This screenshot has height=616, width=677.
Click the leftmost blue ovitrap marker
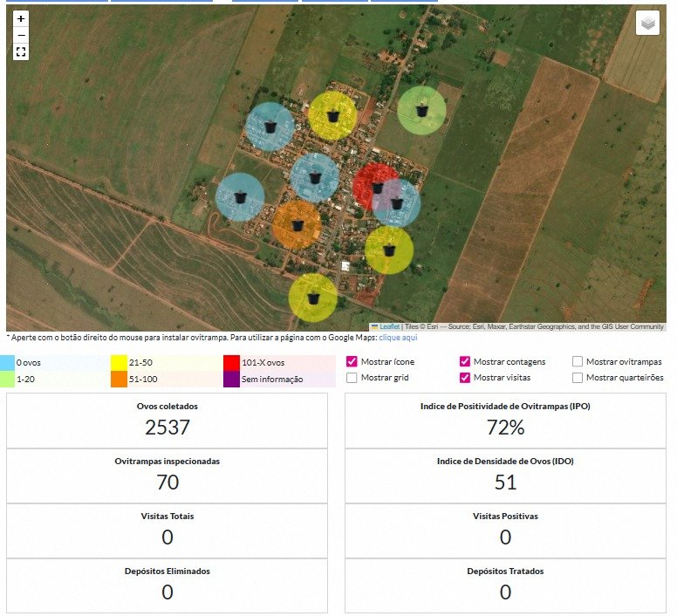pyautogui.click(x=240, y=196)
